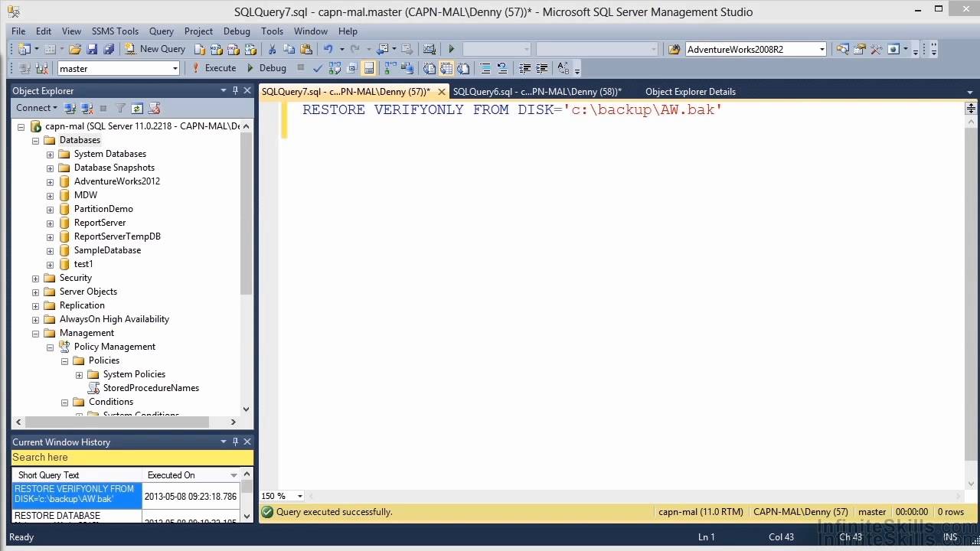Click the Display Estimated Execution Plan icon
Screen dimensions: 980x551
(334, 68)
